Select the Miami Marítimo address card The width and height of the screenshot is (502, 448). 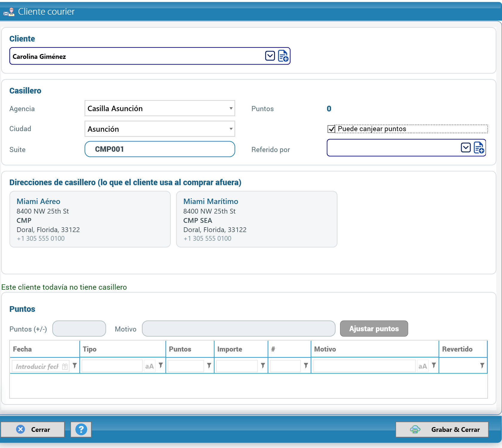point(257,219)
